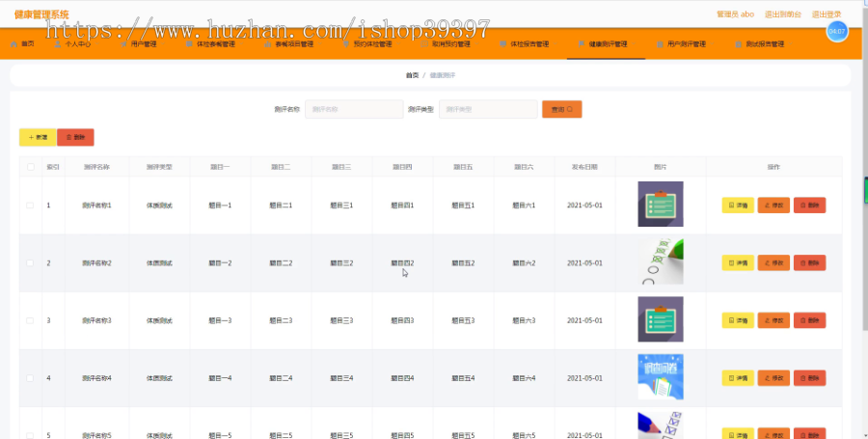Click the 管理员 abo account label

click(x=735, y=14)
